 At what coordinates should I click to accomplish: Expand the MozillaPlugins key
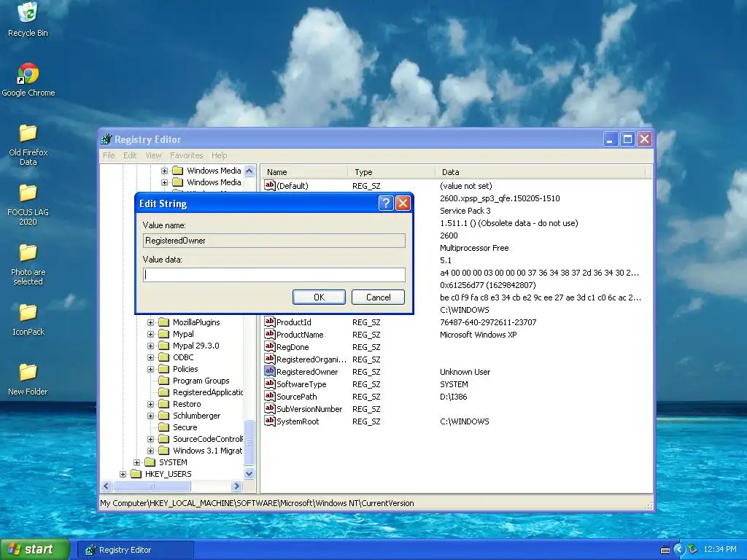tap(150, 322)
